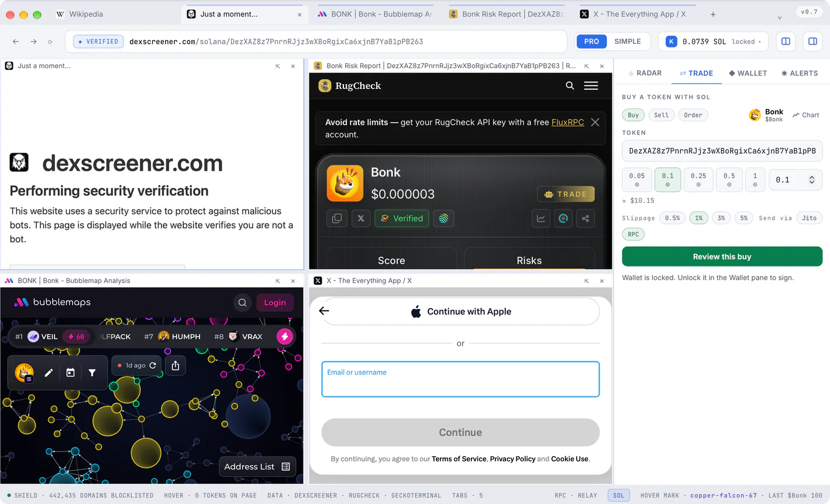The image size is (830, 504).
Task: Choose 0.25 SOL amount preset
Action: coord(698,180)
